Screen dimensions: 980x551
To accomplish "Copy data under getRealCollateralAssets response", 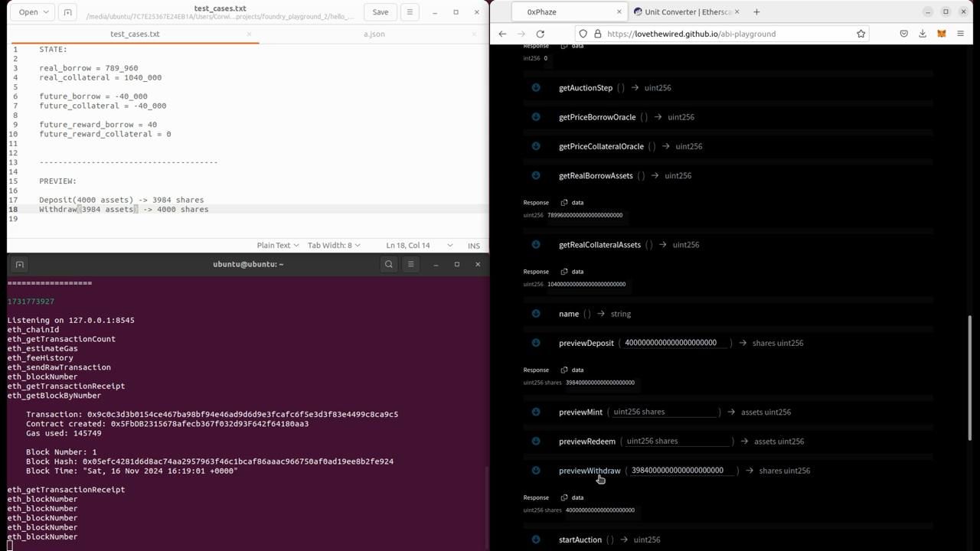I will (x=572, y=272).
